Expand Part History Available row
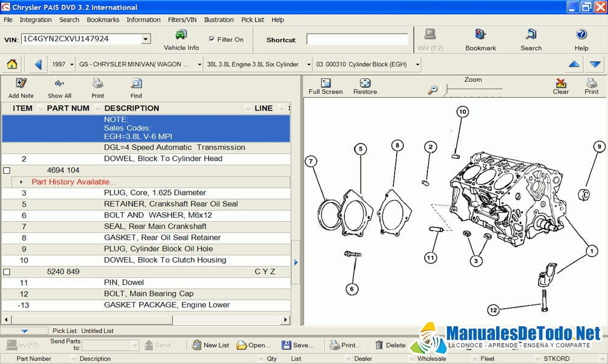Screen dimensions: 608x364 (x=21, y=182)
